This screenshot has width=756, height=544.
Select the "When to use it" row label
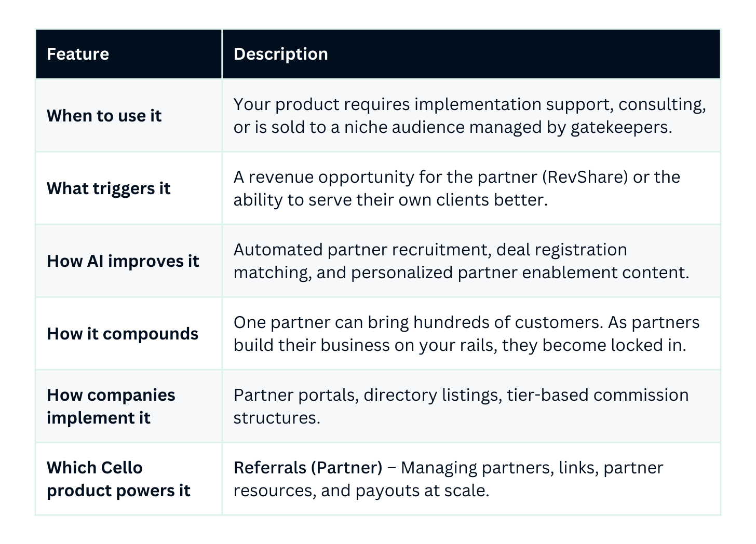(x=104, y=116)
